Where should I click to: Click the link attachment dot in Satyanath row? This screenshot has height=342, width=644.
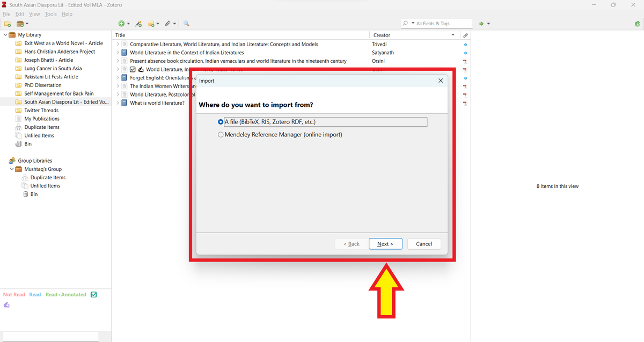point(465,53)
